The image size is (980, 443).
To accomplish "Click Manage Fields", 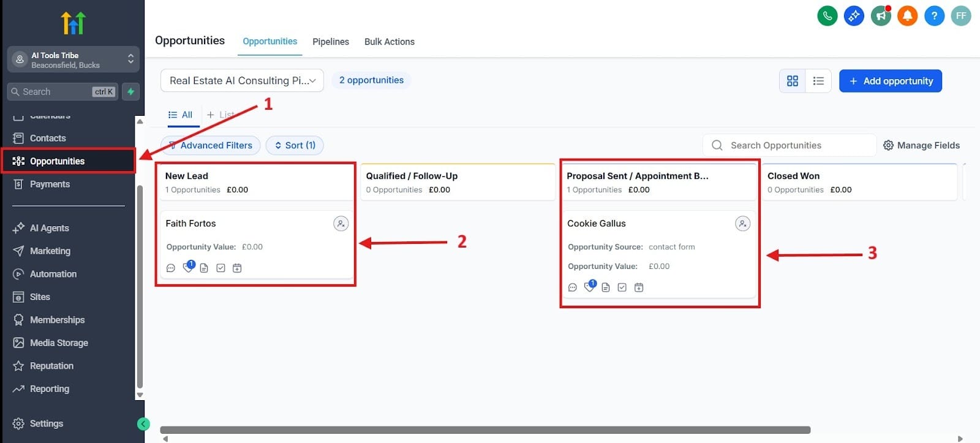I will click(x=921, y=146).
